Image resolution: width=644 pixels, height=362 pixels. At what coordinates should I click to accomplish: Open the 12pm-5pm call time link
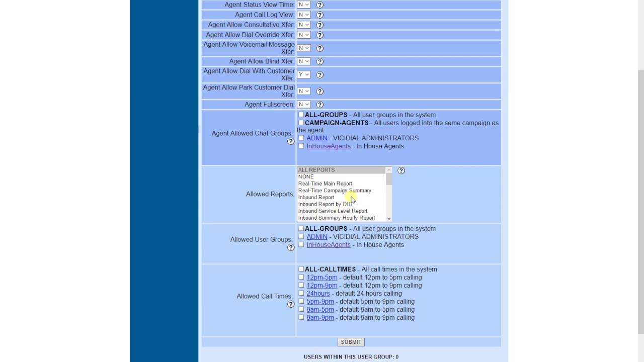(x=322, y=277)
